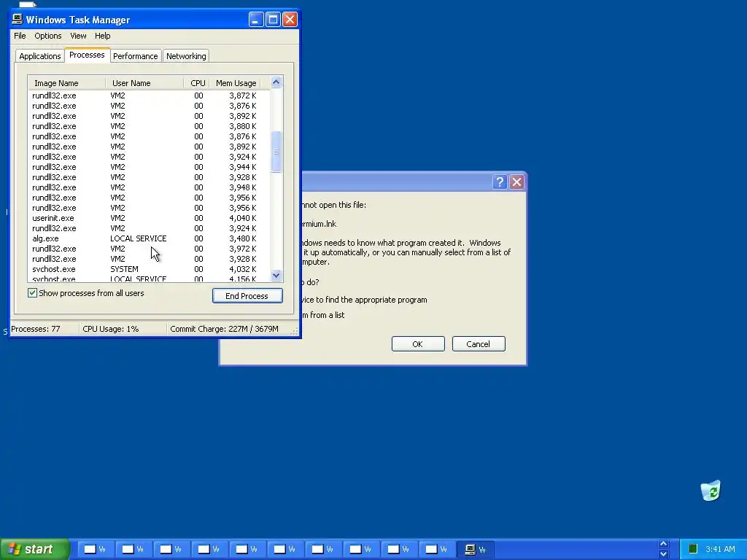Switch to the Performance tab
This screenshot has width=747, height=560.
pyautogui.click(x=135, y=56)
